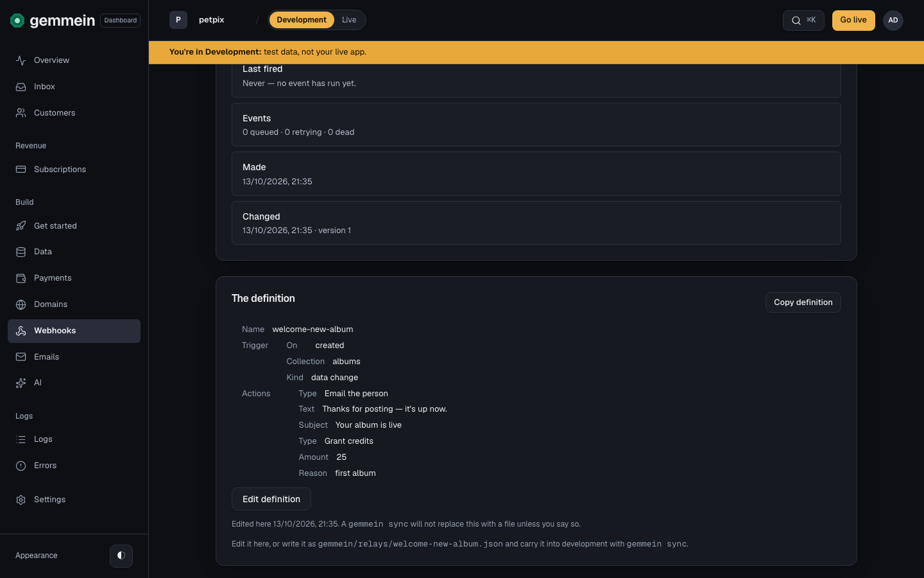The height and width of the screenshot is (578, 924).
Task: Click the Errors alert icon
Action: coord(21,466)
